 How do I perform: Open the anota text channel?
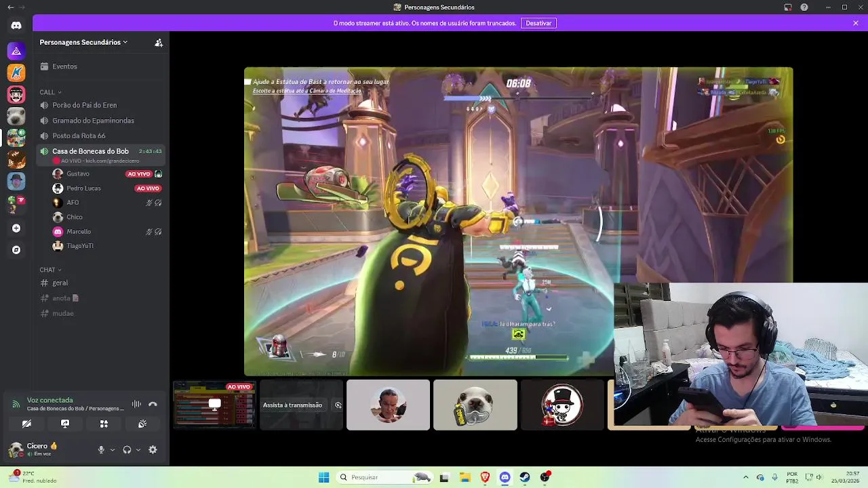[x=102, y=298]
